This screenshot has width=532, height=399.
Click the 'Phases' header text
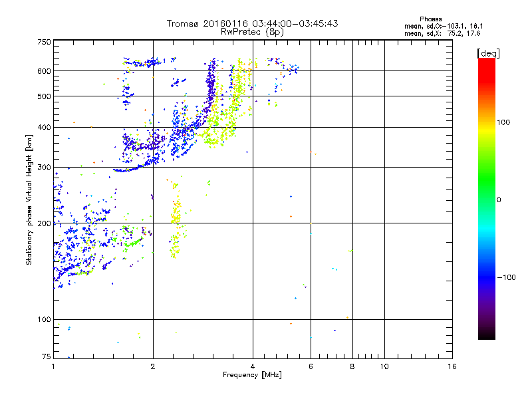430,19
